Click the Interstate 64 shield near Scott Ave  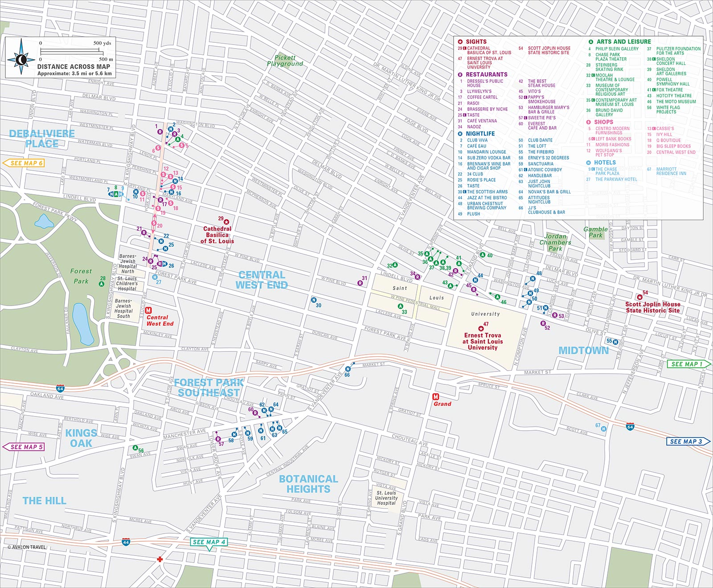(x=630, y=427)
